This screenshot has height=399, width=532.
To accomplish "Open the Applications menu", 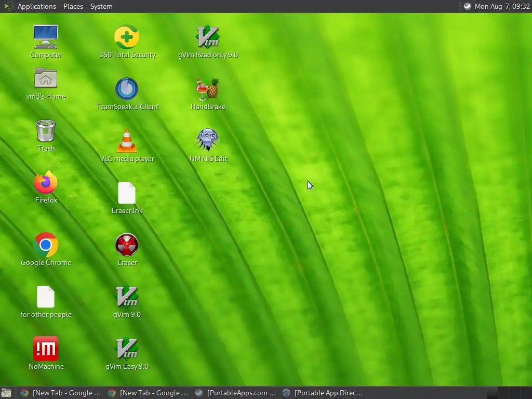I will 37,6.
